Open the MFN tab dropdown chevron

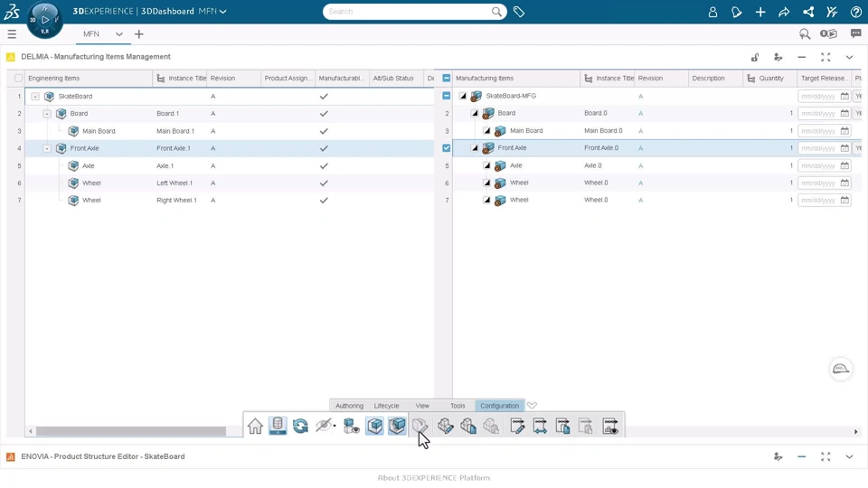point(119,34)
